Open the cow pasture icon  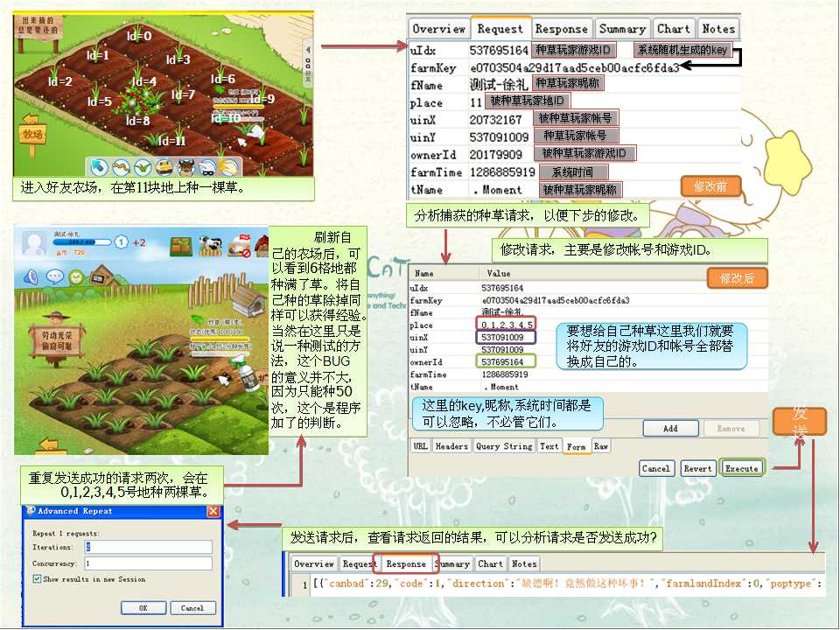point(210,246)
